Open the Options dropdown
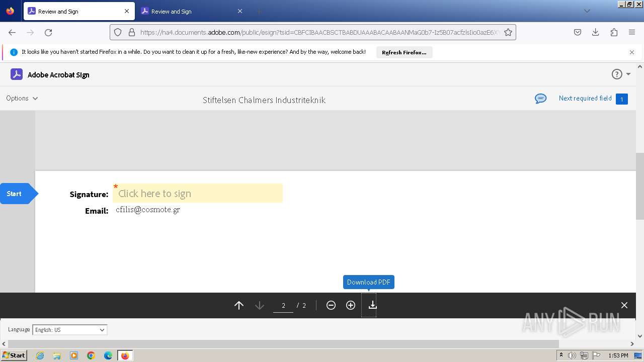This screenshot has height=362, width=644. point(22,99)
